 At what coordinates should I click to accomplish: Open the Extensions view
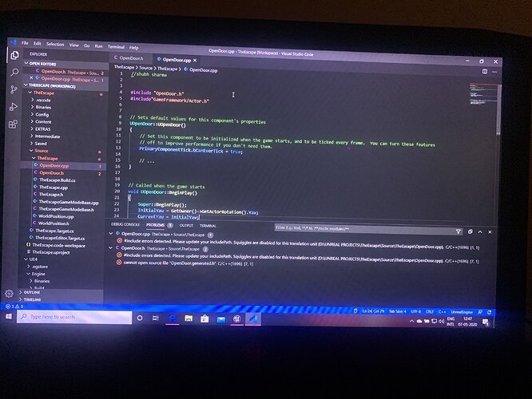coord(14,124)
